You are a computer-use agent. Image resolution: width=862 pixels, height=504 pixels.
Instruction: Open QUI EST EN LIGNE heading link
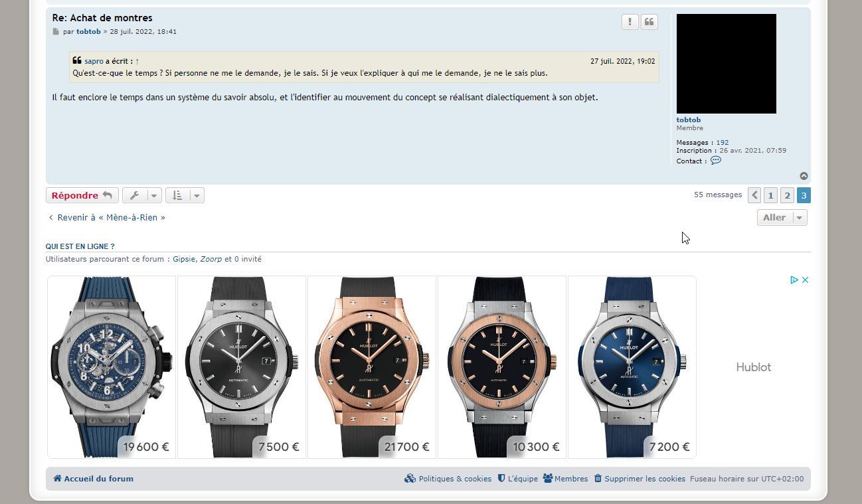coord(80,246)
